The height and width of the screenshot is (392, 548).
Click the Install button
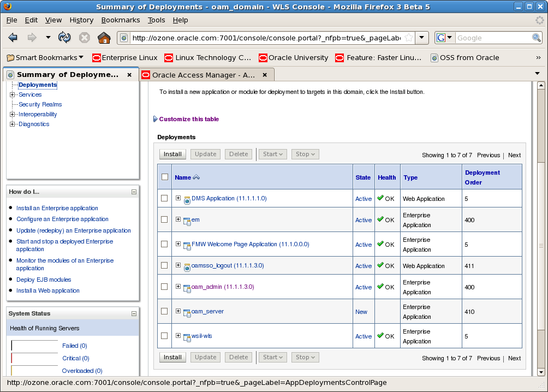click(172, 154)
